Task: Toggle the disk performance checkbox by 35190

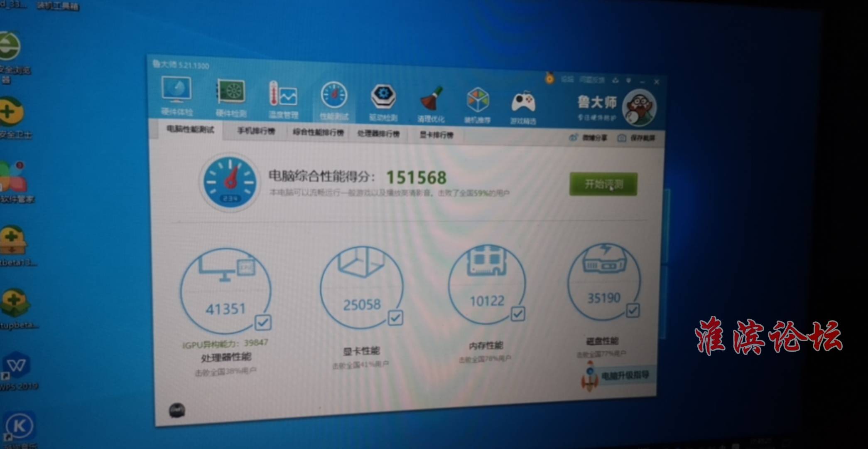Action: [633, 310]
